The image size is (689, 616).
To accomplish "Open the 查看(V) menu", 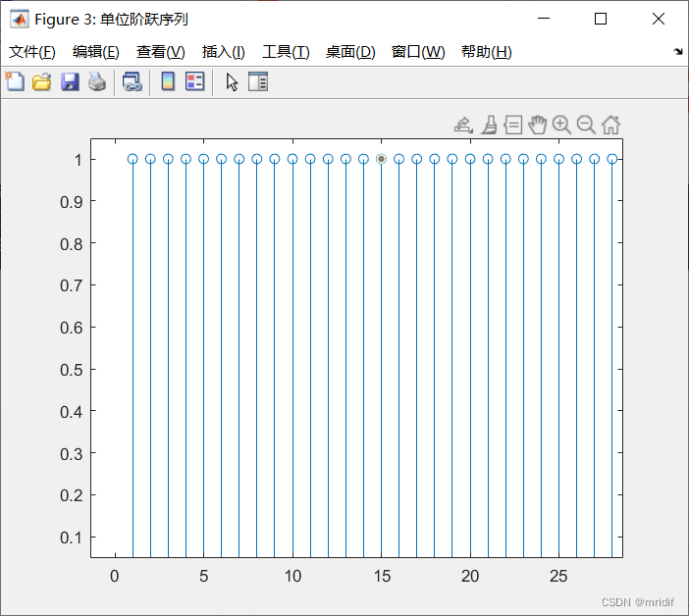I will click(x=160, y=52).
